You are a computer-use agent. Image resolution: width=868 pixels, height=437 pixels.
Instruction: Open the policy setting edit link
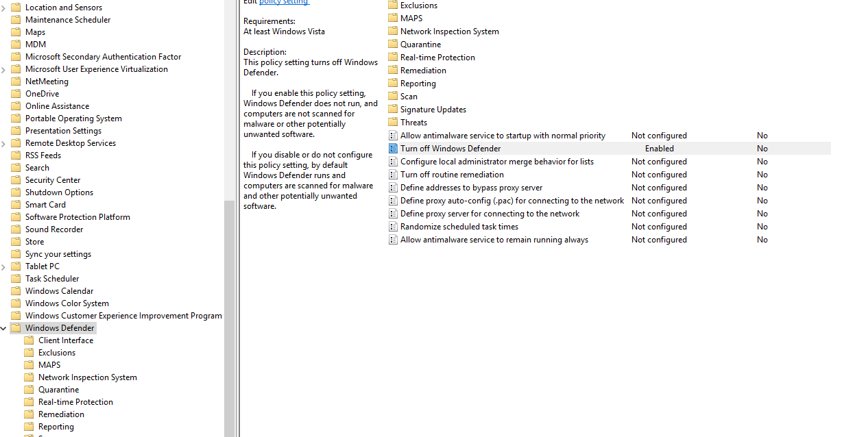[284, 2]
